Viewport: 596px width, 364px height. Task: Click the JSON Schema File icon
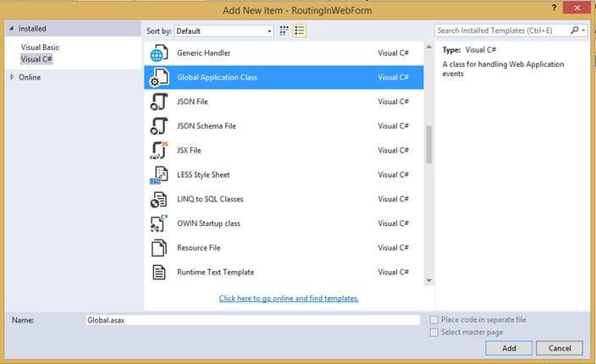pos(159,126)
